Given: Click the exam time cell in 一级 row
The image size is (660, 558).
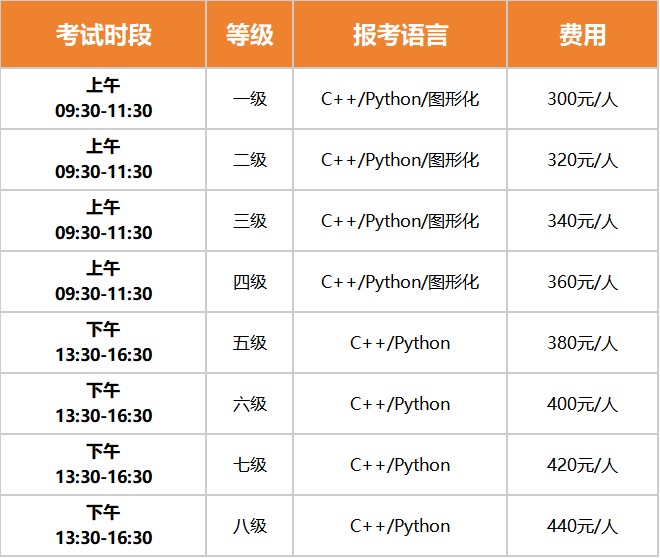Looking at the screenshot, I should click(x=104, y=99).
